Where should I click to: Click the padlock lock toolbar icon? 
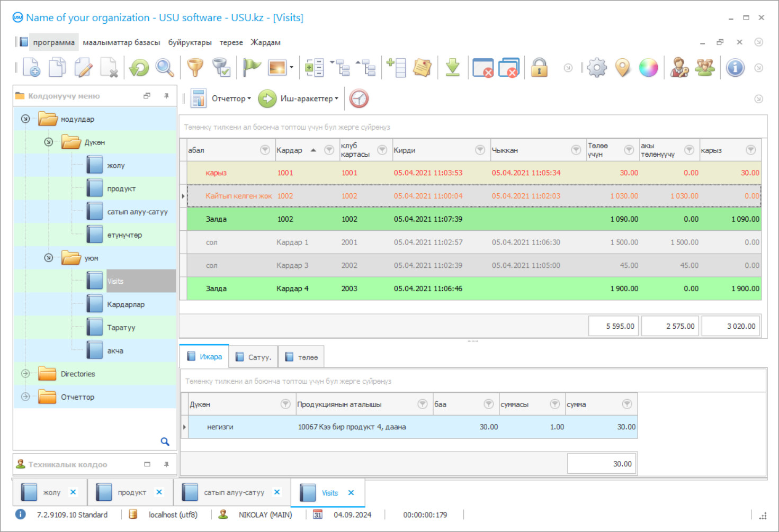[539, 68]
